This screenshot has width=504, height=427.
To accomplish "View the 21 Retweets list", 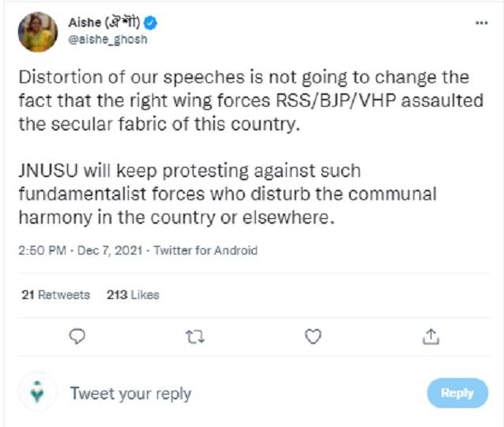I will tap(55, 295).
